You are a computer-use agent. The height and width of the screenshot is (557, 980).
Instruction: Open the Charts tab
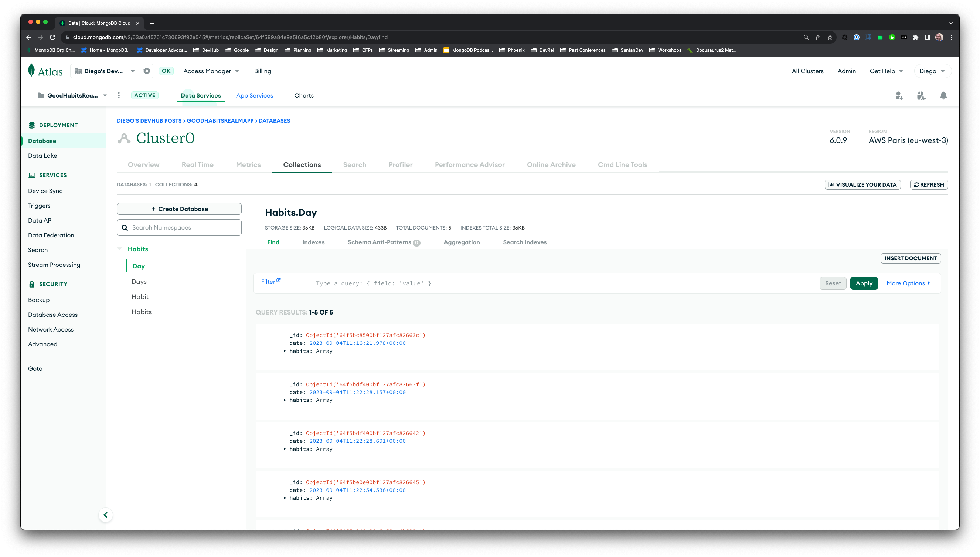(x=304, y=95)
